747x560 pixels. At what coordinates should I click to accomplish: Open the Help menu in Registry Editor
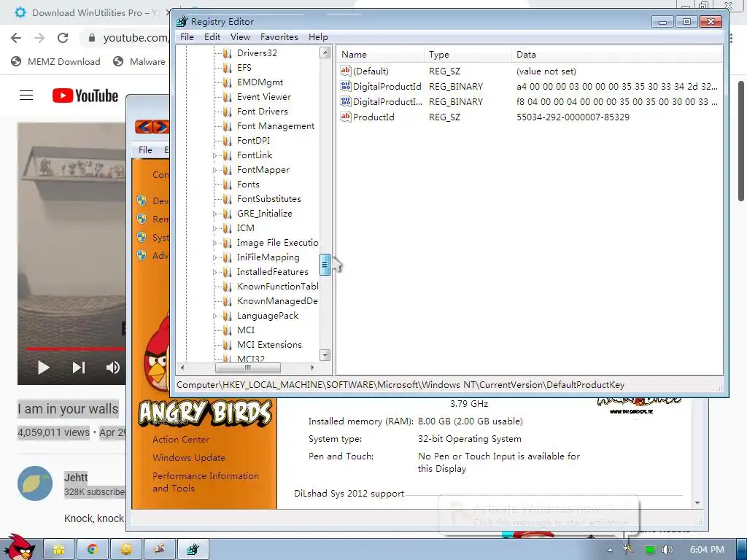[x=318, y=37]
